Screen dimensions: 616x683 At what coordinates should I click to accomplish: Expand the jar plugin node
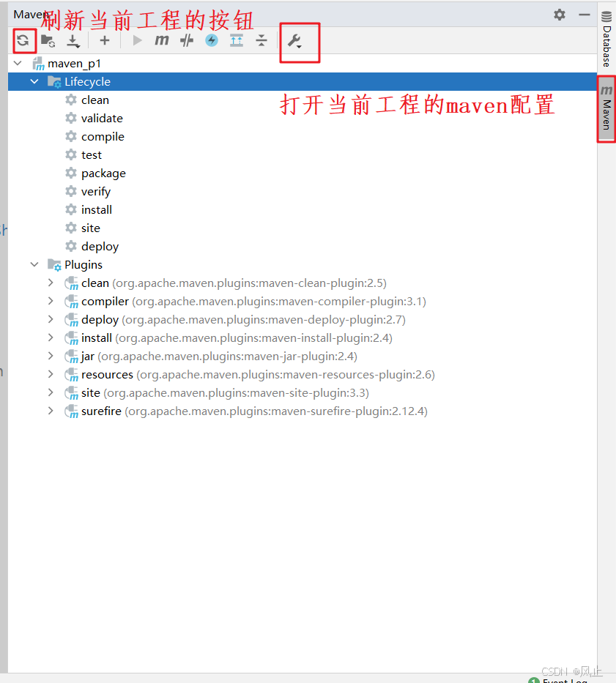[51, 356]
